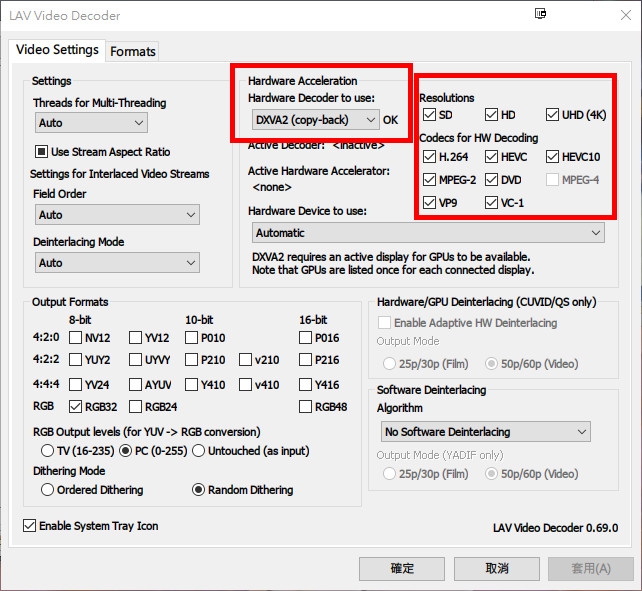Switch to the Formats tab
The image size is (642, 591).
(x=133, y=52)
